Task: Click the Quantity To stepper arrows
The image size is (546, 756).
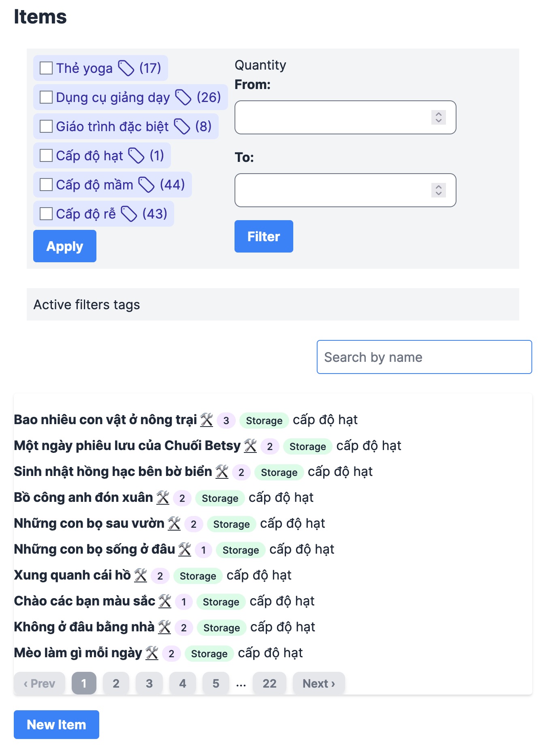Action: pos(438,190)
